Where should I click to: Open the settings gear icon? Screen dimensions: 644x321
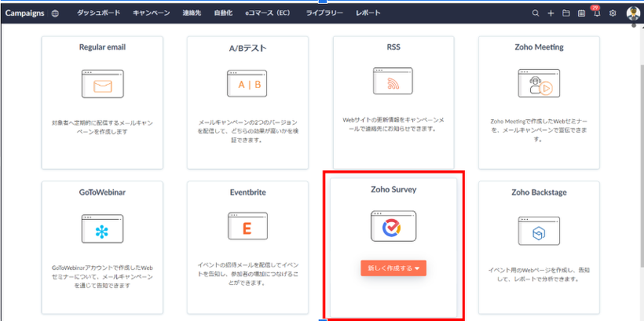click(613, 13)
